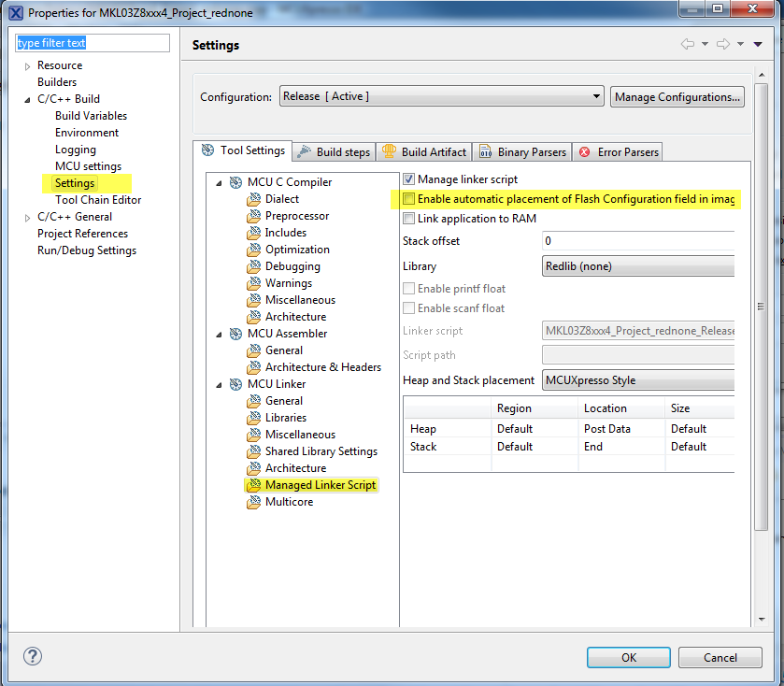Click the Error Parsers red X icon

tap(585, 152)
